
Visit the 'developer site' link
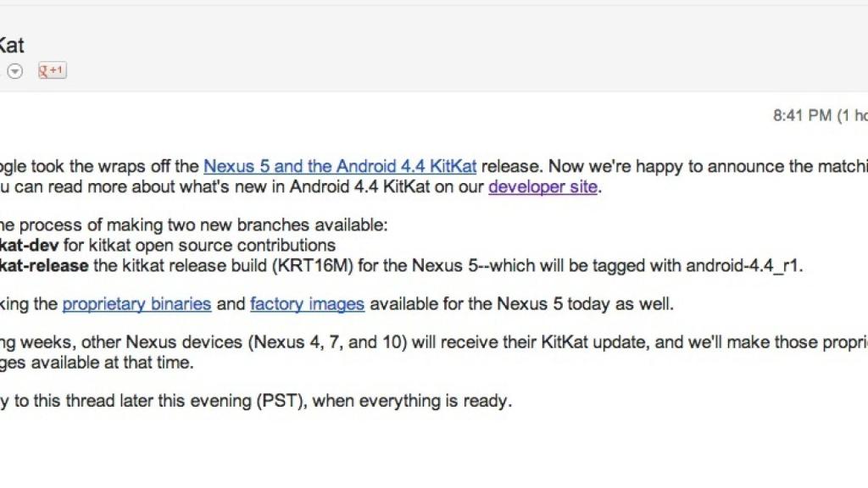[542, 187]
